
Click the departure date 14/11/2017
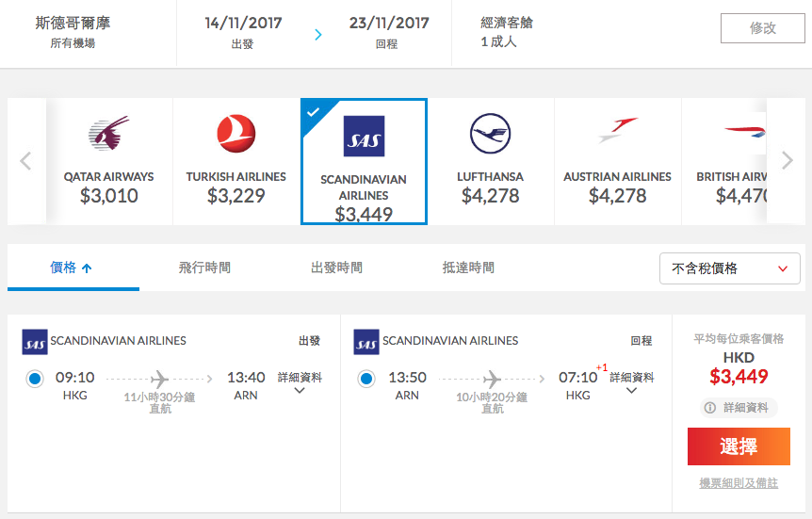[x=243, y=24]
